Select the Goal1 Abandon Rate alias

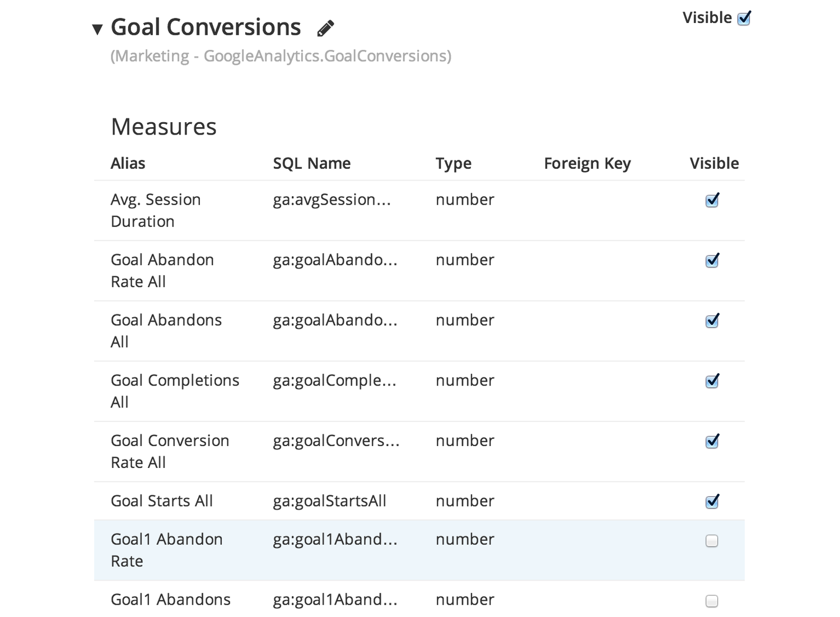coord(167,550)
